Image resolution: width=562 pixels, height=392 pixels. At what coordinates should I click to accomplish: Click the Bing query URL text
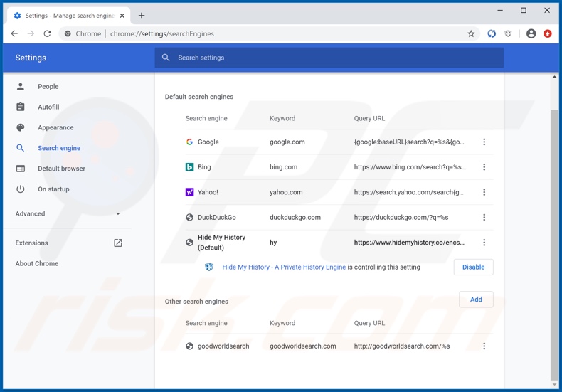pos(410,167)
